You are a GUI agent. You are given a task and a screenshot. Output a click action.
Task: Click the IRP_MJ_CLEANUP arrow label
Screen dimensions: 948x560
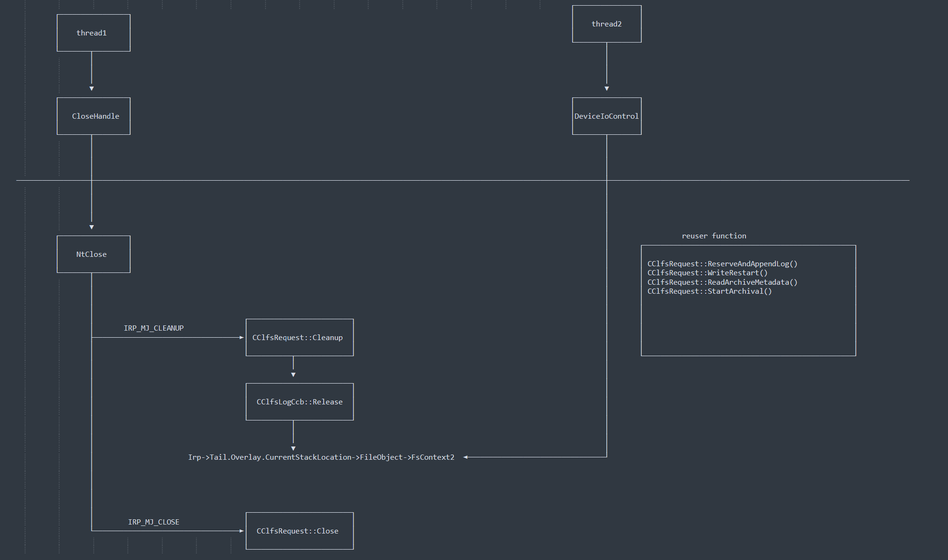[153, 328]
